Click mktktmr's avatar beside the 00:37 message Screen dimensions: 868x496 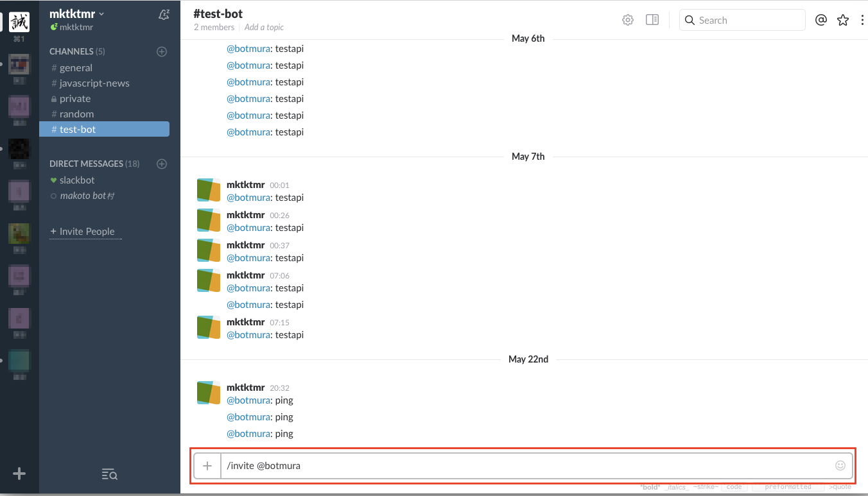(209, 250)
